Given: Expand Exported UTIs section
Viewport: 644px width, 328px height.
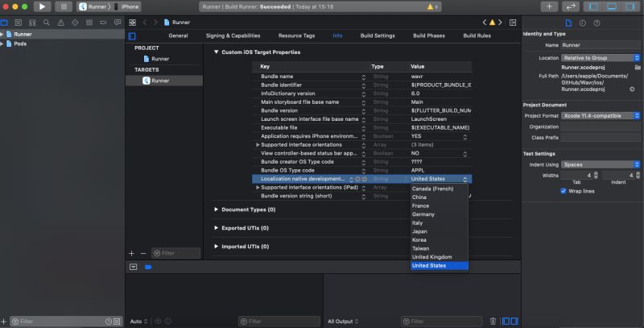Looking at the screenshot, I should click(216, 228).
